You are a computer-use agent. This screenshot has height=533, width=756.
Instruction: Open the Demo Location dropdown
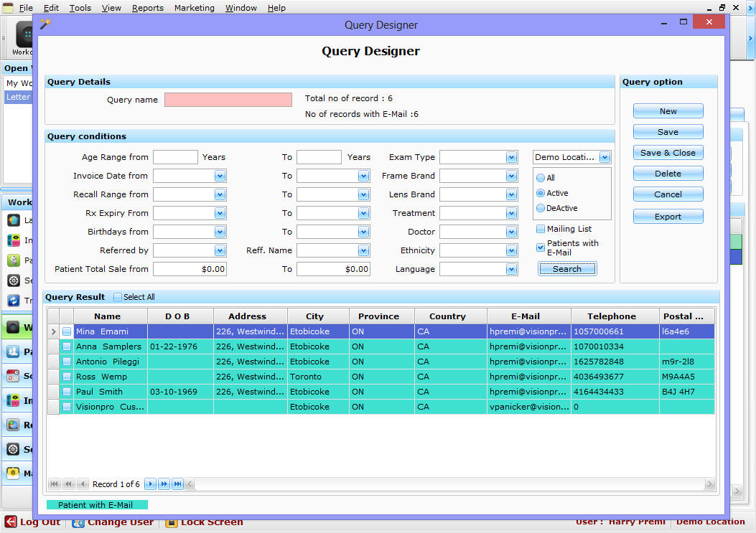(x=605, y=157)
